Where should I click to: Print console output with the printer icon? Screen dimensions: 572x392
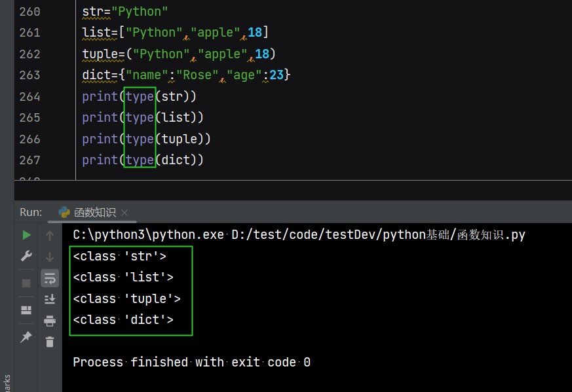(50, 320)
